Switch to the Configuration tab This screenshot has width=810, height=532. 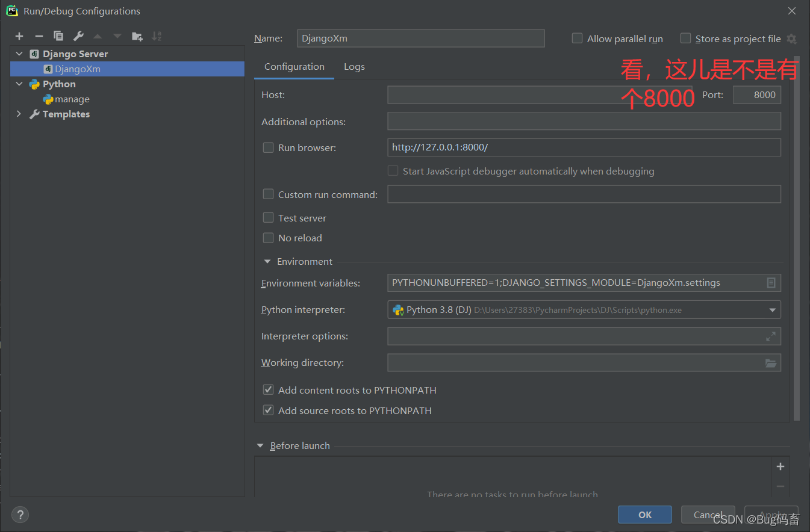coord(294,67)
